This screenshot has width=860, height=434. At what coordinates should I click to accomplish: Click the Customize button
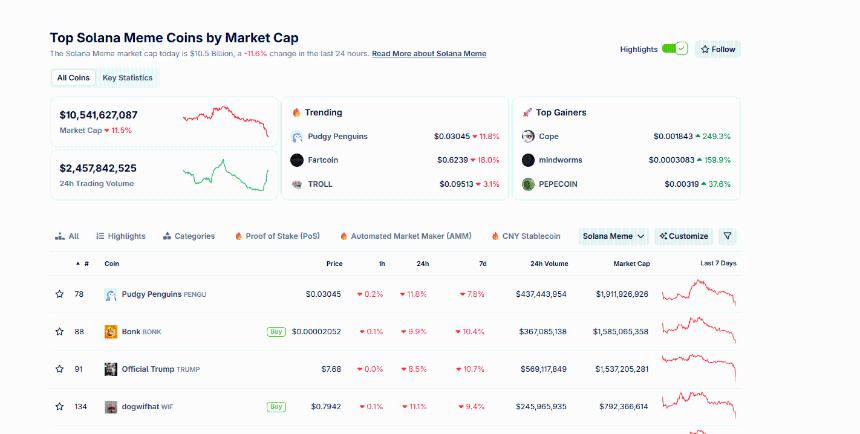(683, 236)
